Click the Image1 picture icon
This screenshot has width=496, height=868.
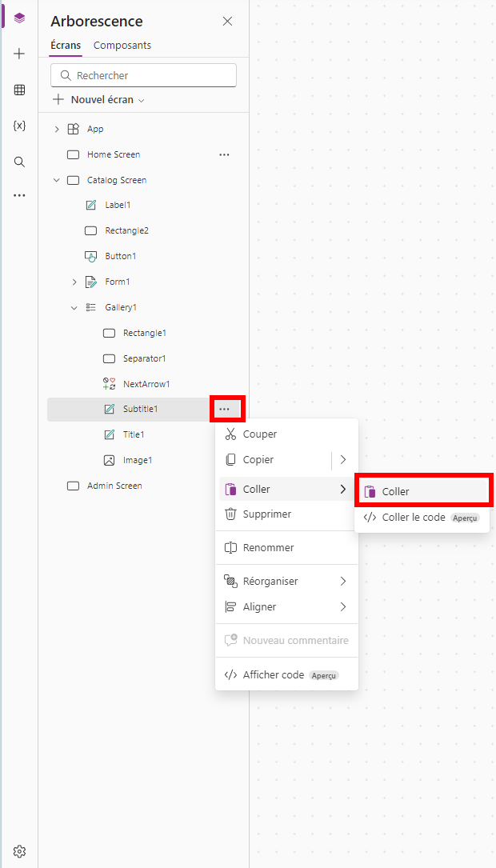pyautogui.click(x=109, y=460)
